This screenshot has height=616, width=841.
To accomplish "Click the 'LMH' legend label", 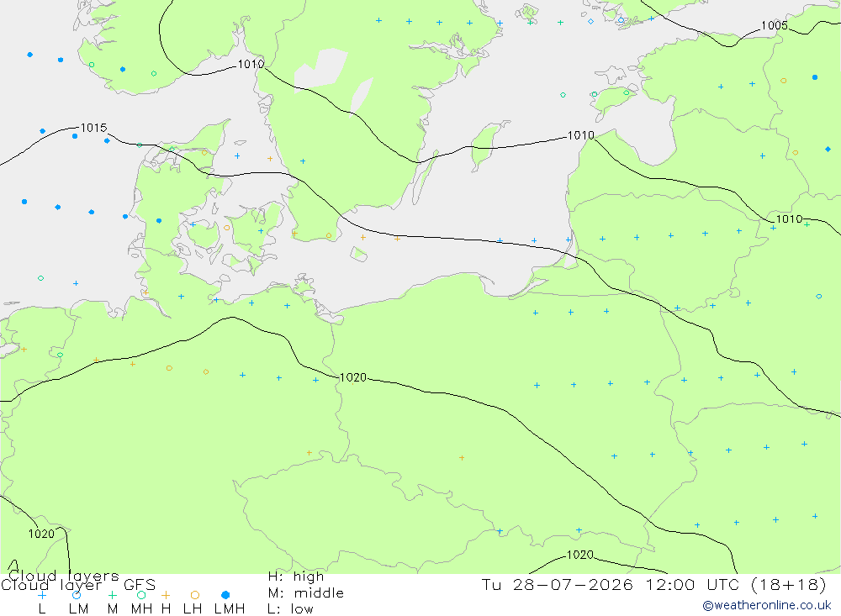I will coord(230,609).
